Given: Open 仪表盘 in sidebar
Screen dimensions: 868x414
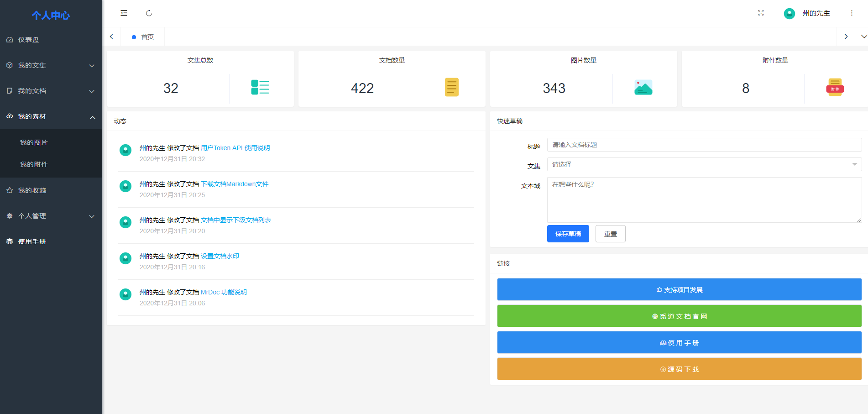Looking at the screenshot, I should point(51,40).
